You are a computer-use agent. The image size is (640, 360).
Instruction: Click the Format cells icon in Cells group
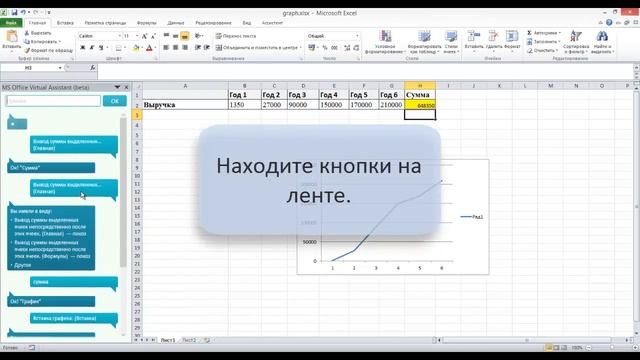tap(512, 36)
